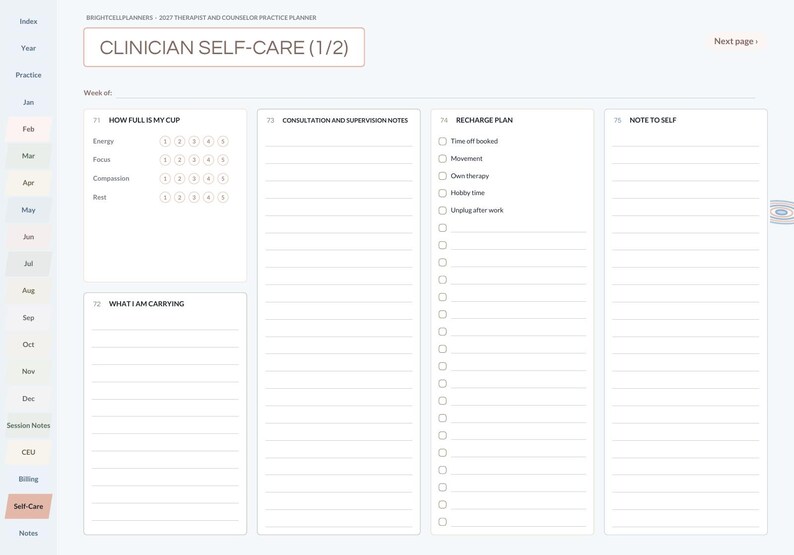This screenshot has width=794, height=555.
Task: Check the last Recharge Plan checkbox
Action: click(x=443, y=522)
